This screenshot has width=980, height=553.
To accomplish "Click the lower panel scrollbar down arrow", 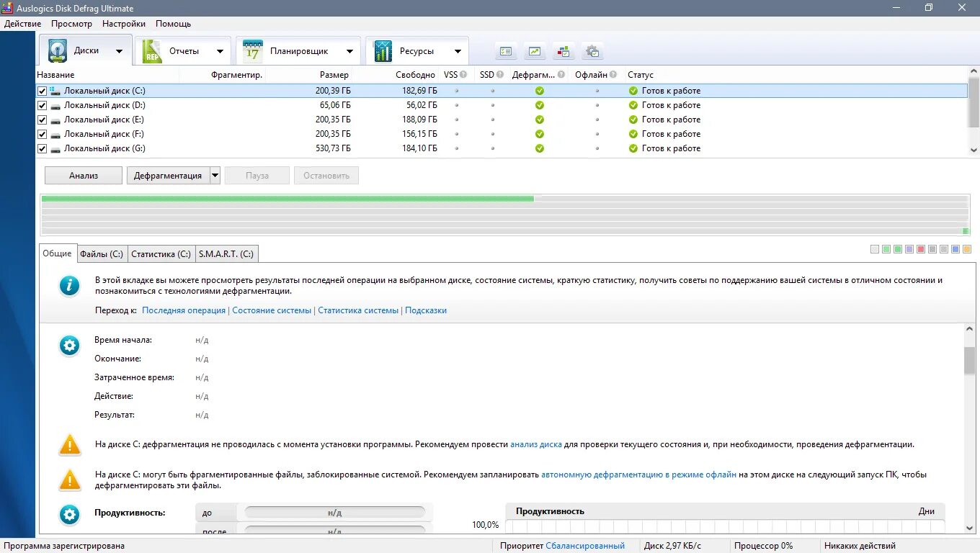I will click(969, 528).
